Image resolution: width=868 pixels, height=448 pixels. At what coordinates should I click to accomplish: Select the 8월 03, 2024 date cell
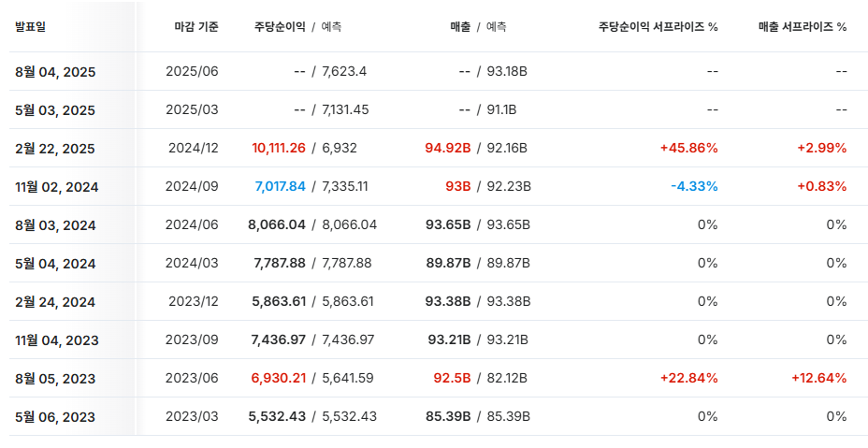(x=55, y=225)
